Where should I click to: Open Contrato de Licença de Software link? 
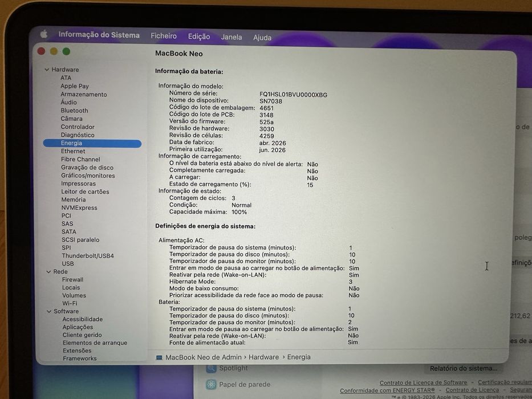click(x=423, y=382)
